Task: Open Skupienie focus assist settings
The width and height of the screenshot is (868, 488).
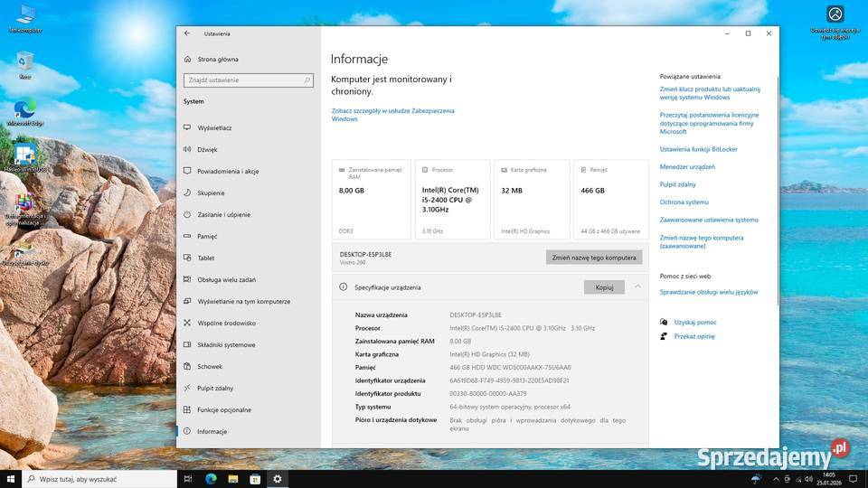Action: 211,192
